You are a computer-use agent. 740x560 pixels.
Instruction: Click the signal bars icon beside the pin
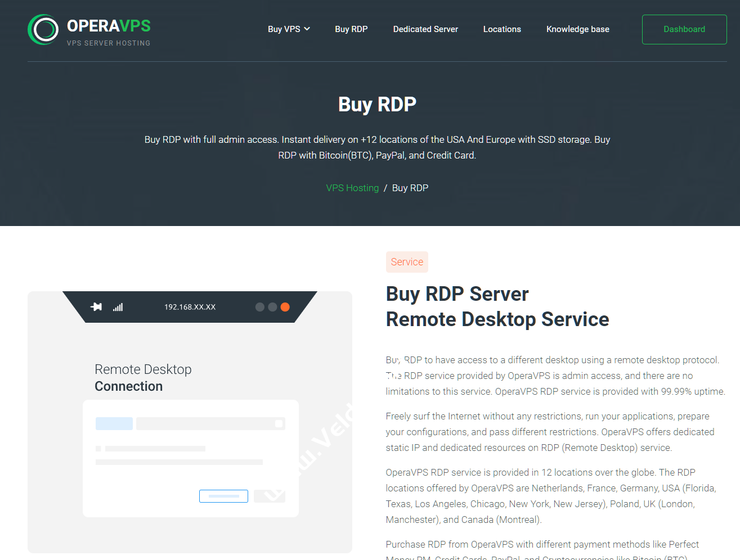pyautogui.click(x=118, y=307)
